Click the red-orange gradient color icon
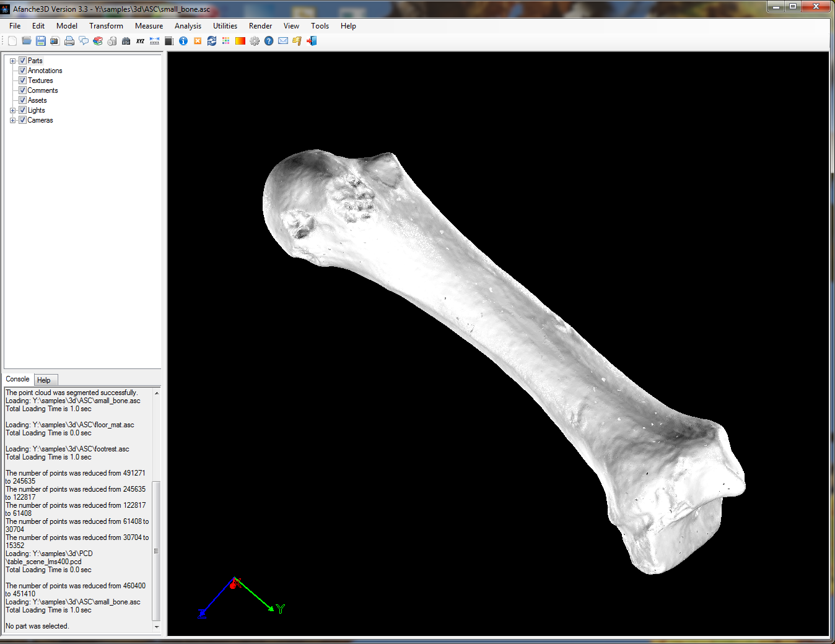 pos(240,41)
